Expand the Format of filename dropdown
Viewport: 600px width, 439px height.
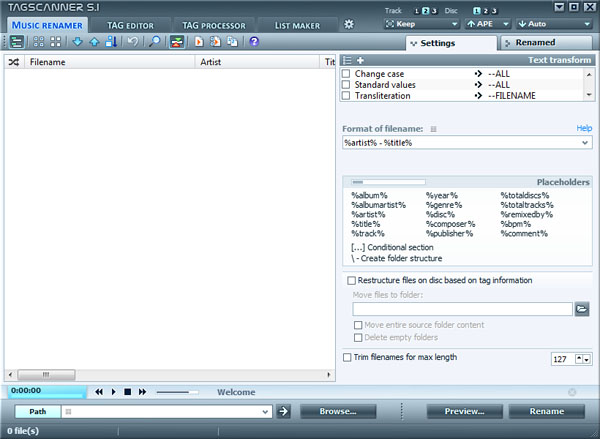pos(585,143)
